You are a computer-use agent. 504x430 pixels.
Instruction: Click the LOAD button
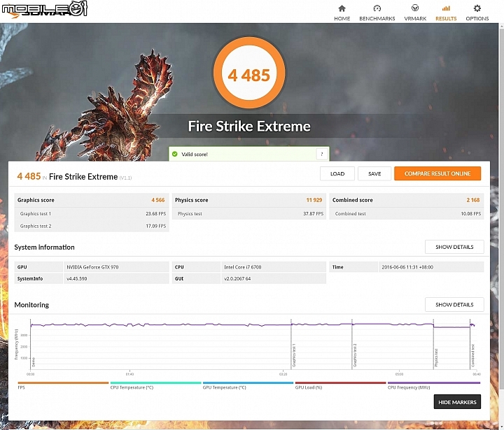click(x=337, y=173)
